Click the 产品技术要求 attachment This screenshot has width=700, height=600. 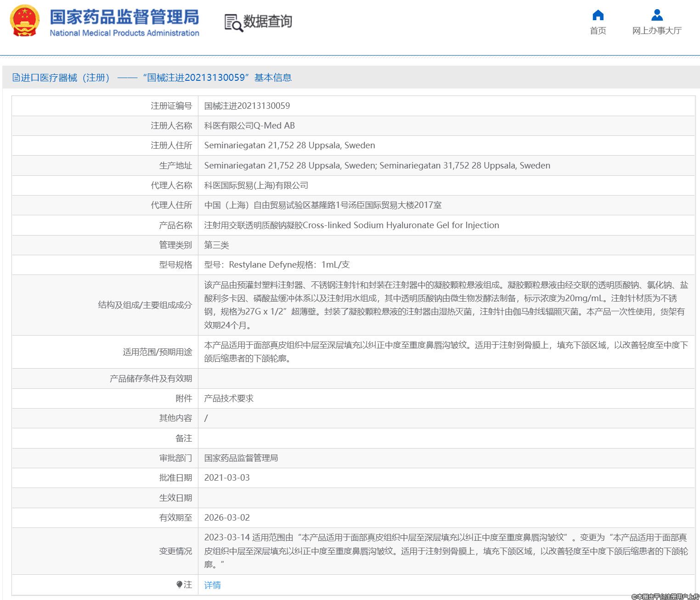pyautogui.click(x=229, y=398)
